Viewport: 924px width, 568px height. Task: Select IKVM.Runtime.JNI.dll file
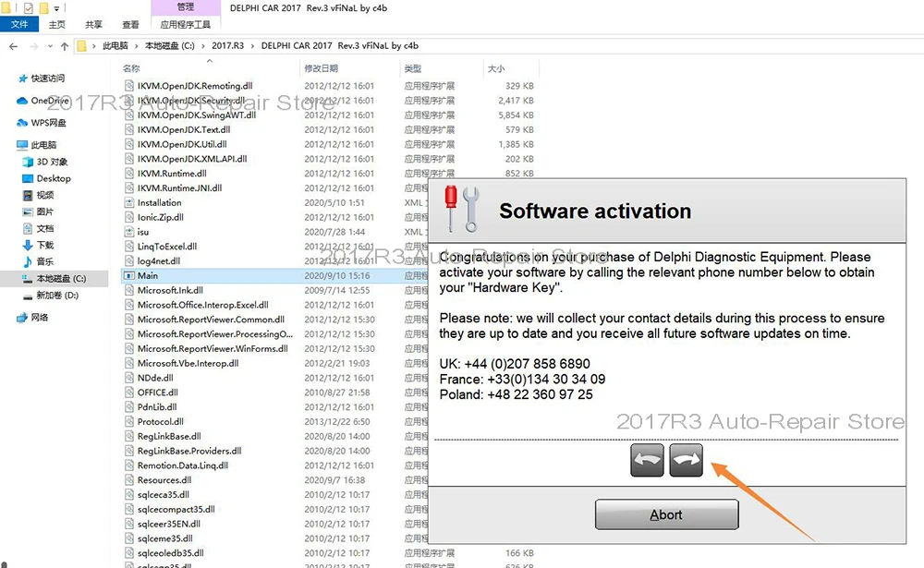[x=180, y=188]
